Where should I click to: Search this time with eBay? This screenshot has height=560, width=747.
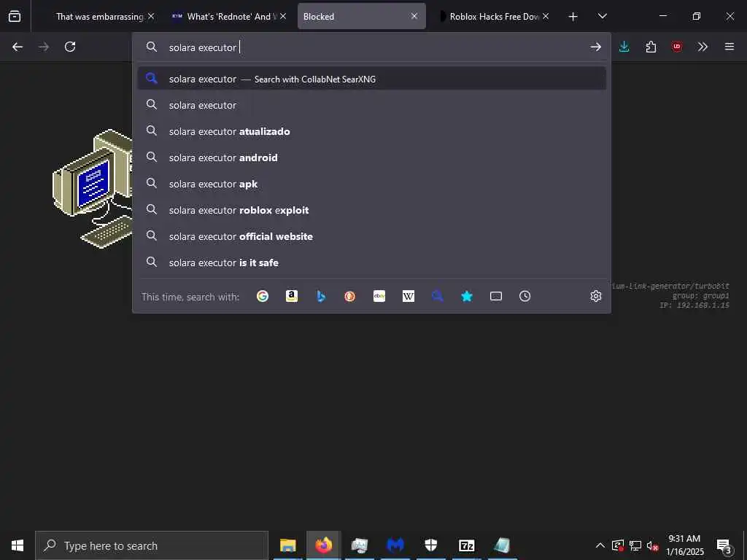pos(379,296)
